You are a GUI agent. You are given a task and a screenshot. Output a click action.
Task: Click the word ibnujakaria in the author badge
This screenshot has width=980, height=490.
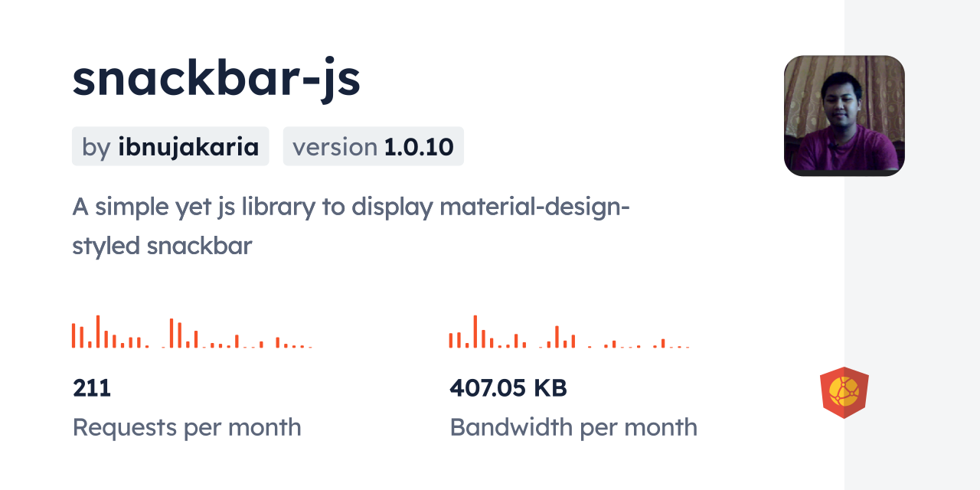pos(188,146)
